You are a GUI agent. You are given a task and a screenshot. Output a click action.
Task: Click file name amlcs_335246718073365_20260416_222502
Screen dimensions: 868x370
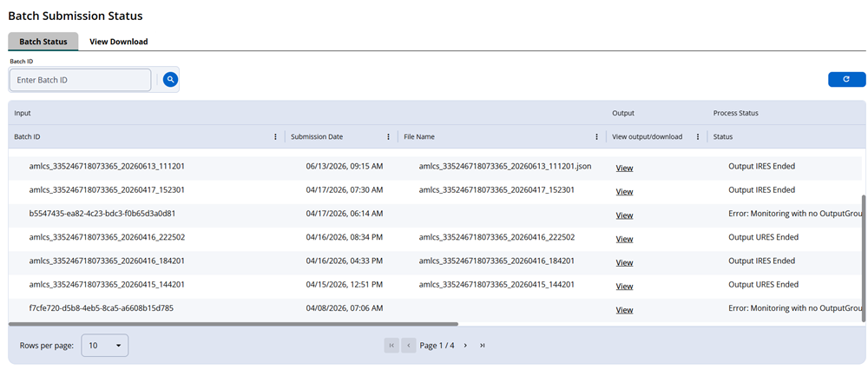(x=496, y=237)
